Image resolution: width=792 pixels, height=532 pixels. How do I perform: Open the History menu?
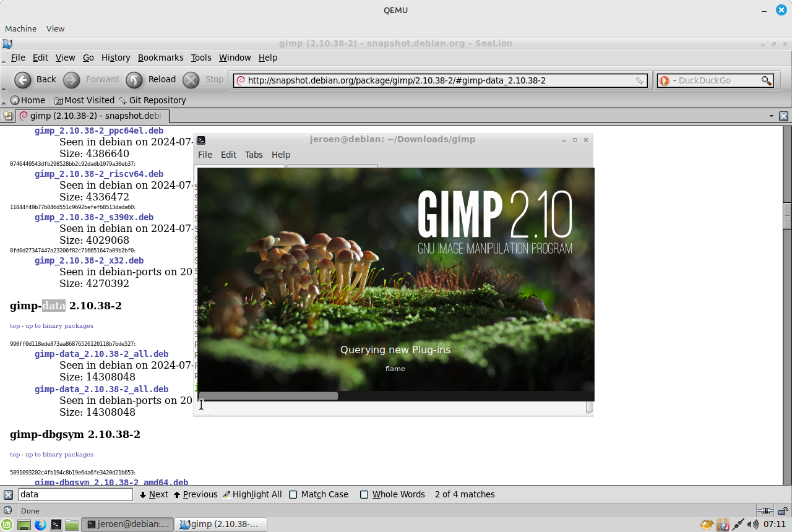tap(116, 58)
